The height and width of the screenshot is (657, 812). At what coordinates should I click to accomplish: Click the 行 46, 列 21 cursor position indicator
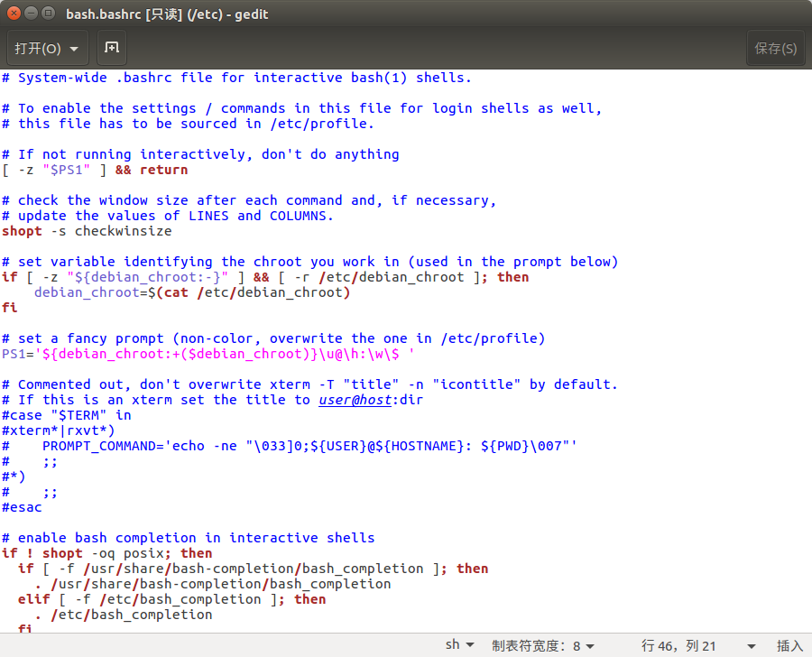[x=678, y=645]
